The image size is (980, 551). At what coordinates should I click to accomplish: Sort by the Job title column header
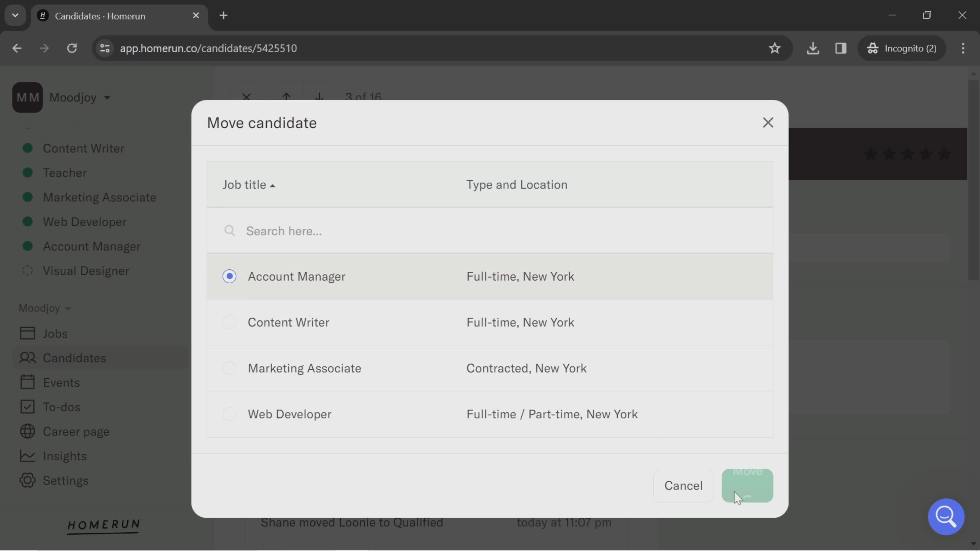[249, 185]
